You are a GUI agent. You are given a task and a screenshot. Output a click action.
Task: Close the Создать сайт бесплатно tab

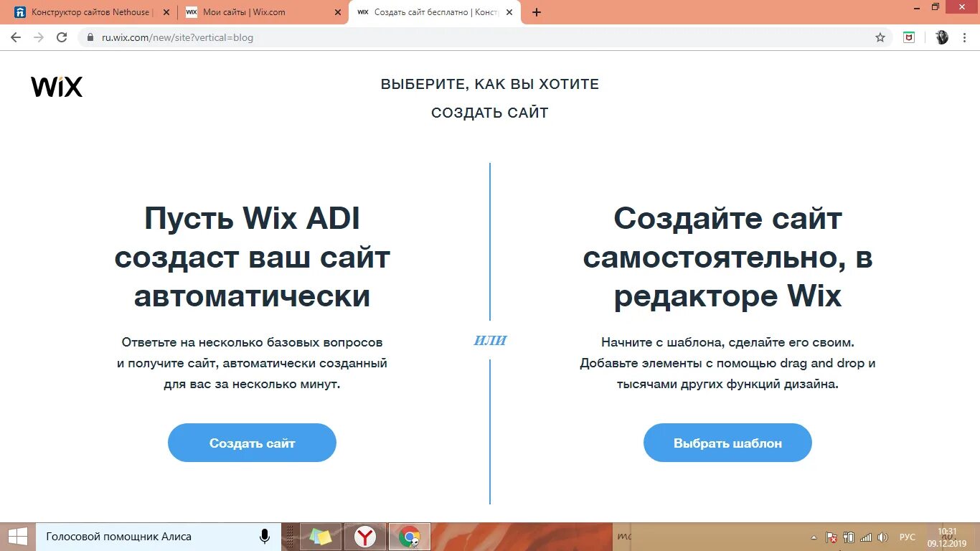click(x=508, y=12)
